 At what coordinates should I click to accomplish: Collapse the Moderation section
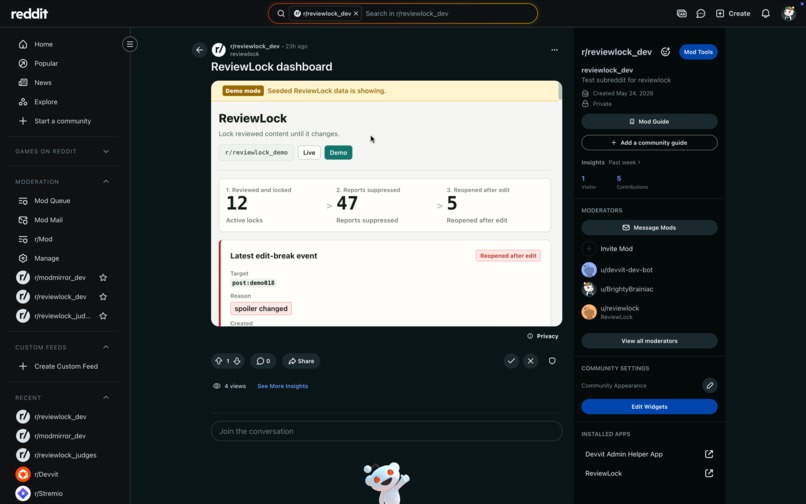tap(106, 182)
